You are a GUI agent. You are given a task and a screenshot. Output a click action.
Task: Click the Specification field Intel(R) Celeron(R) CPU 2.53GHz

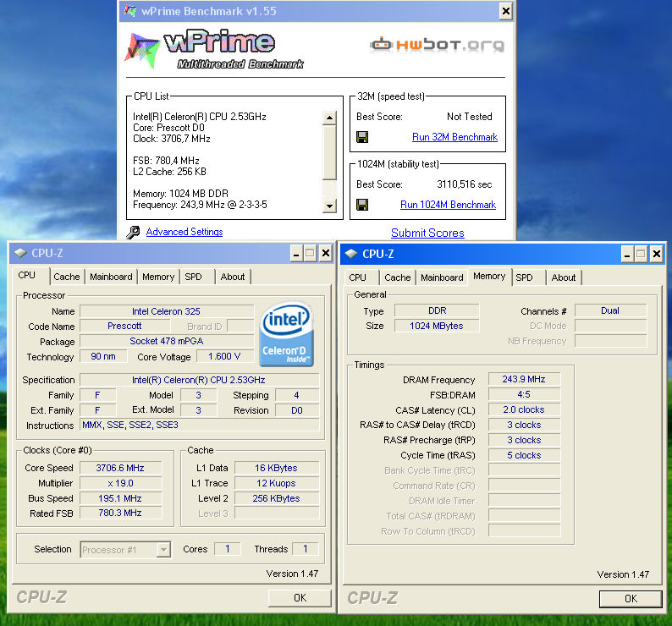(200, 380)
